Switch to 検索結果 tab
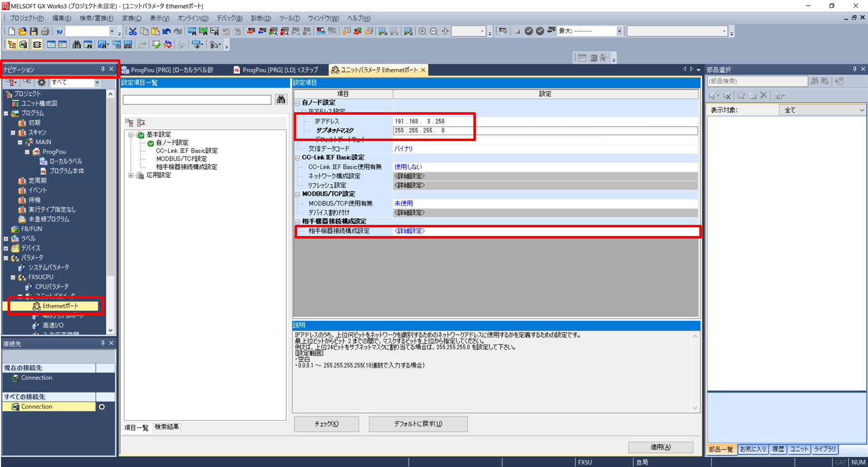Screen dimensions: 868x467 pyautogui.click(x=167, y=427)
